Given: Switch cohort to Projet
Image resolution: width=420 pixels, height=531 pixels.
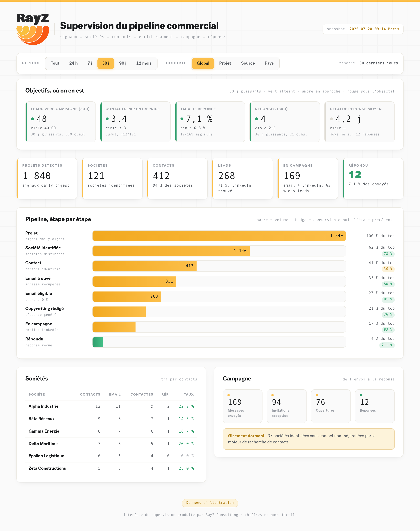Looking at the screenshot, I should click(x=225, y=63).
